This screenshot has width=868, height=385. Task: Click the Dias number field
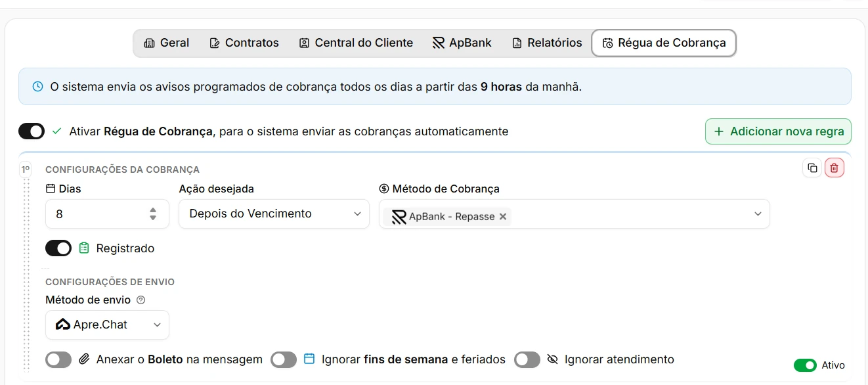[x=107, y=214]
